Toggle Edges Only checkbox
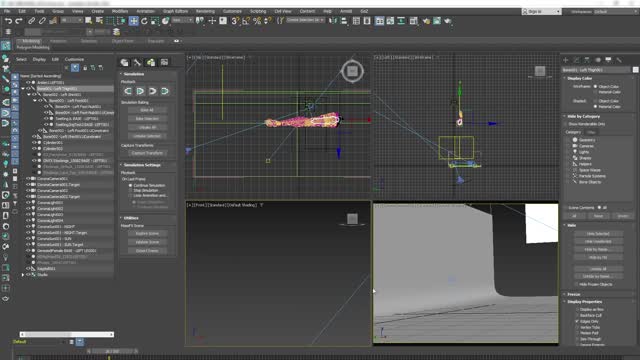The height and width of the screenshot is (360, 640). coord(577,321)
